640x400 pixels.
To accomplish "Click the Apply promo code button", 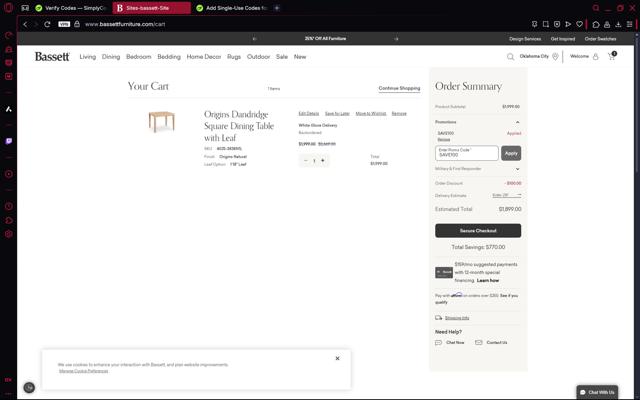I will [x=511, y=153].
